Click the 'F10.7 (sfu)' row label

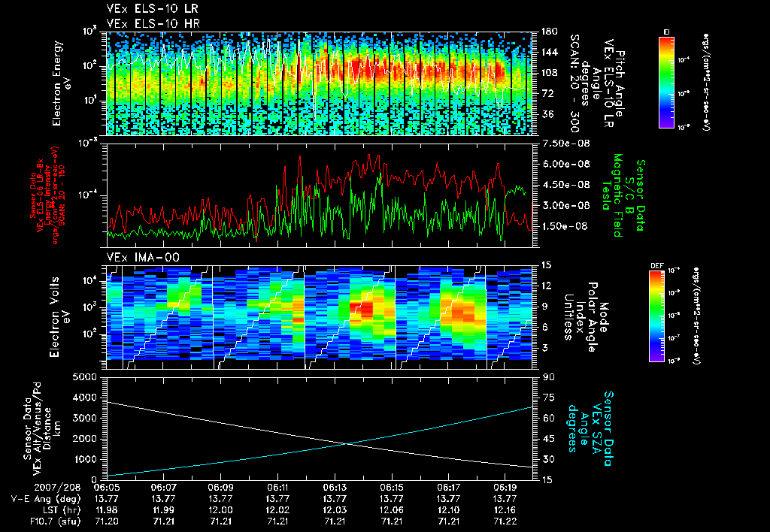pyautogui.click(x=54, y=521)
